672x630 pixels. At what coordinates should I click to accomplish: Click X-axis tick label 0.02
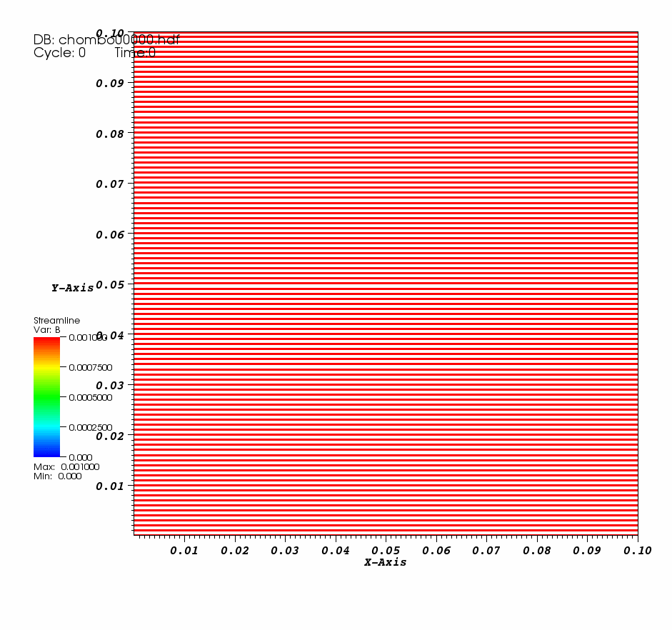point(235,551)
